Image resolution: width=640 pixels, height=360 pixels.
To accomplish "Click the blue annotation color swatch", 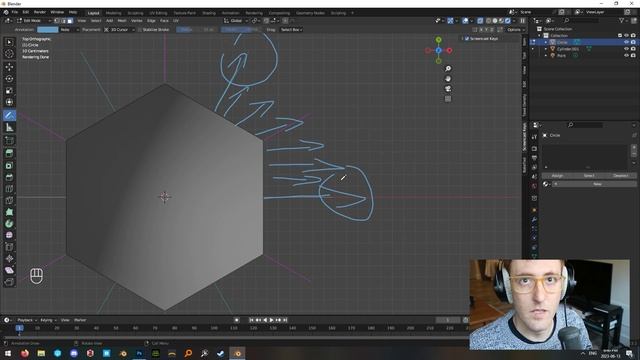I will click(47, 30).
